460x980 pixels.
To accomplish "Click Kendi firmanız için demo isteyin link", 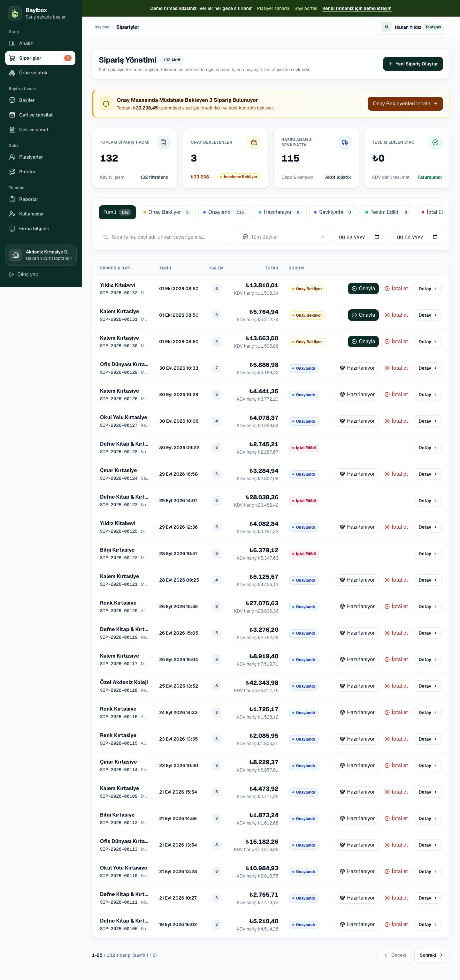I will tap(357, 8).
